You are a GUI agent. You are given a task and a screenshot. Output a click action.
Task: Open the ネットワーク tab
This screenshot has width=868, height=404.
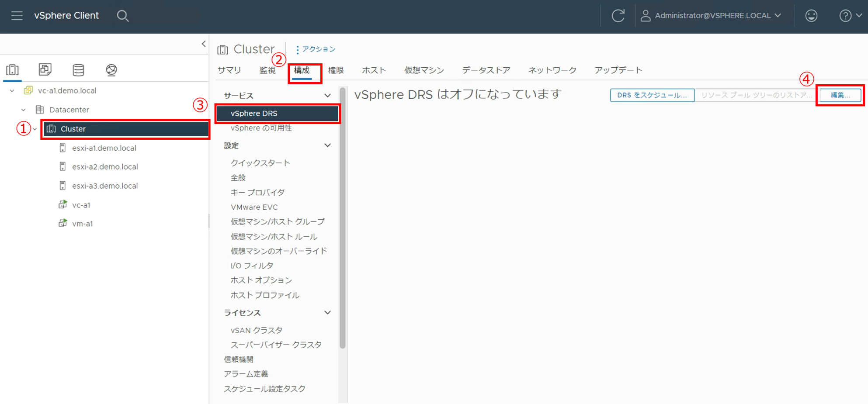point(552,70)
